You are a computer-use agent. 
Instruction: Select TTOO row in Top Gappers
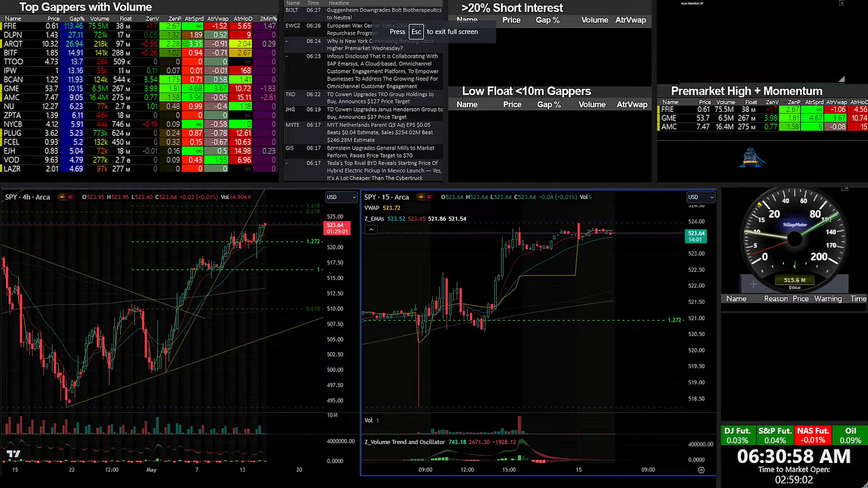(139, 62)
